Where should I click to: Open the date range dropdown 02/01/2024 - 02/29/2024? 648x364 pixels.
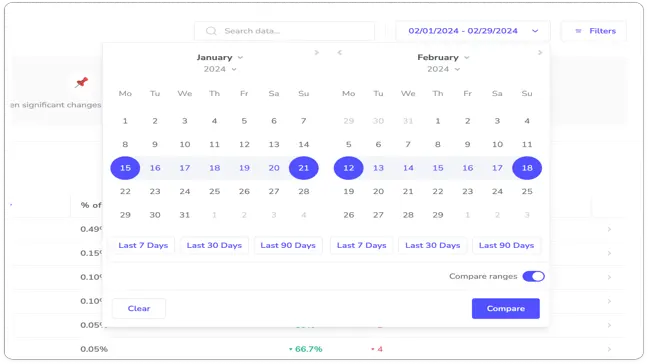click(x=473, y=31)
